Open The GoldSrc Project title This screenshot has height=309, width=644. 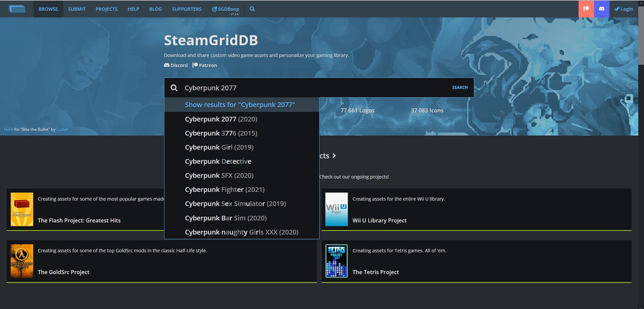pos(64,272)
